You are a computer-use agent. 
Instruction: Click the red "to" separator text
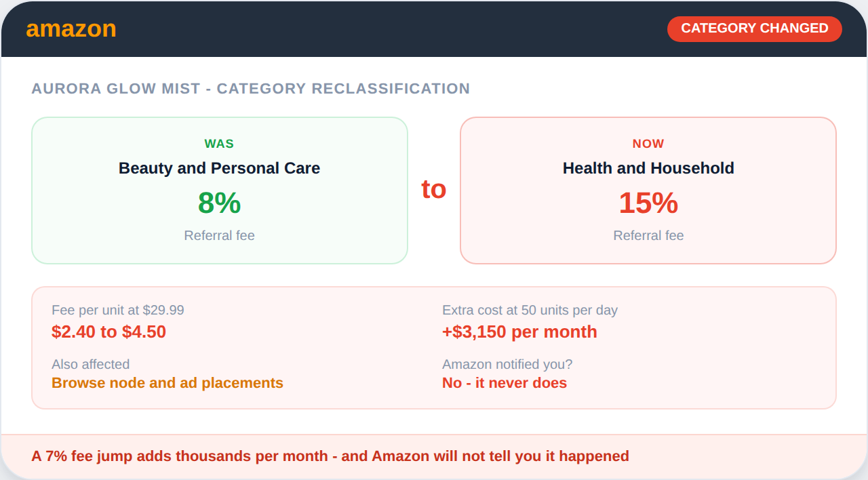point(434,189)
